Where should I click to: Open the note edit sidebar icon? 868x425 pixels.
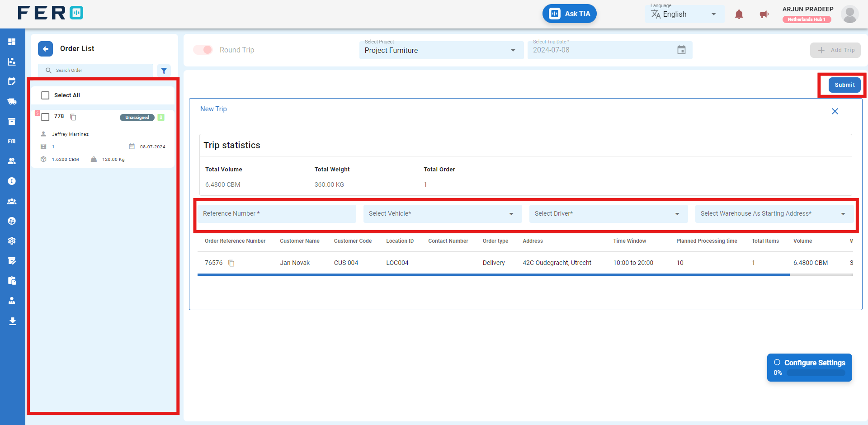pos(12,261)
